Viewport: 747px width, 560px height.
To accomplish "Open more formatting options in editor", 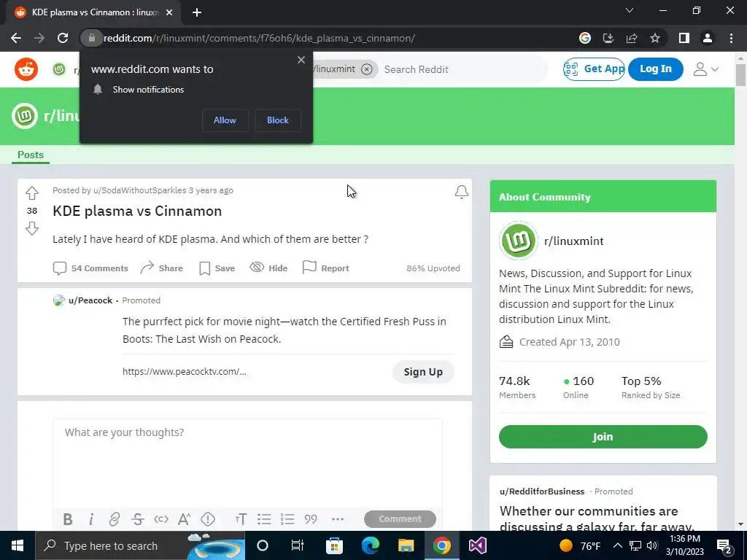I will 337,519.
